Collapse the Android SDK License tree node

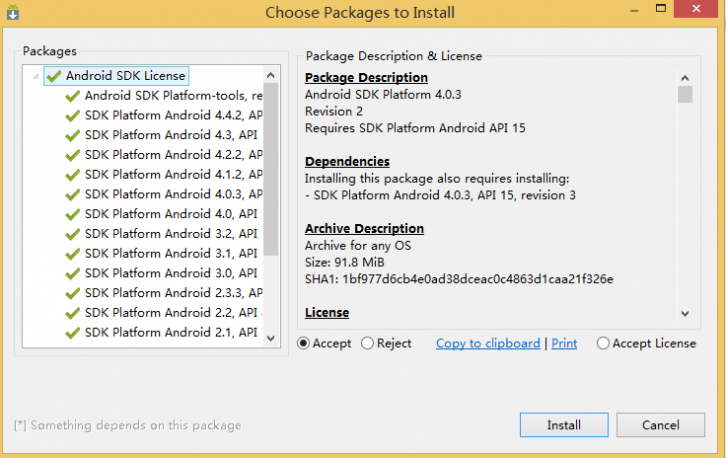click(x=35, y=76)
